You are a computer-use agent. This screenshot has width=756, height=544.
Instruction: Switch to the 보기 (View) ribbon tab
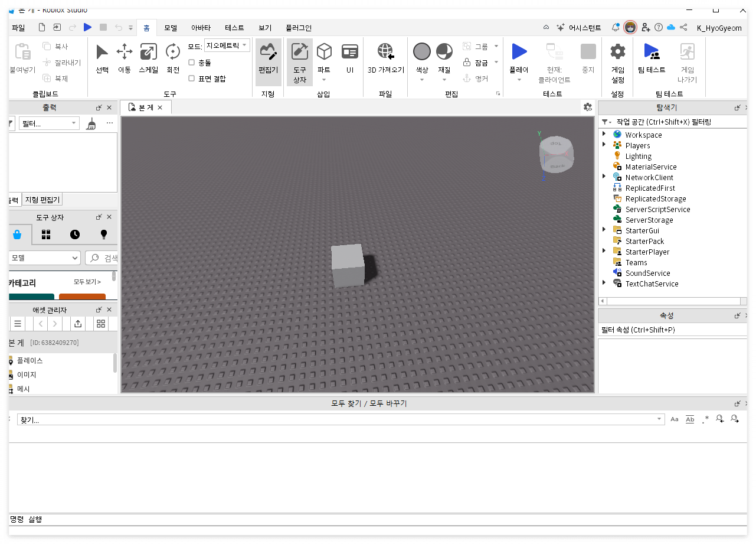point(265,28)
